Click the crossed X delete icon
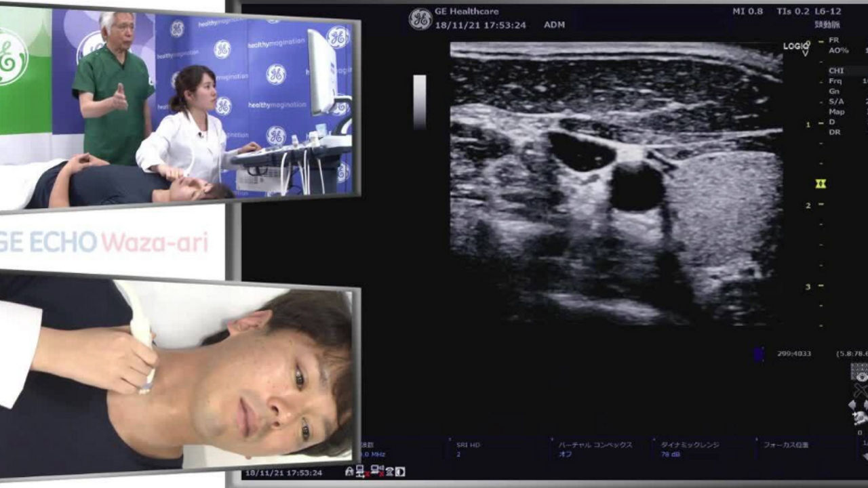This screenshot has width=868, height=488. (x=861, y=390)
